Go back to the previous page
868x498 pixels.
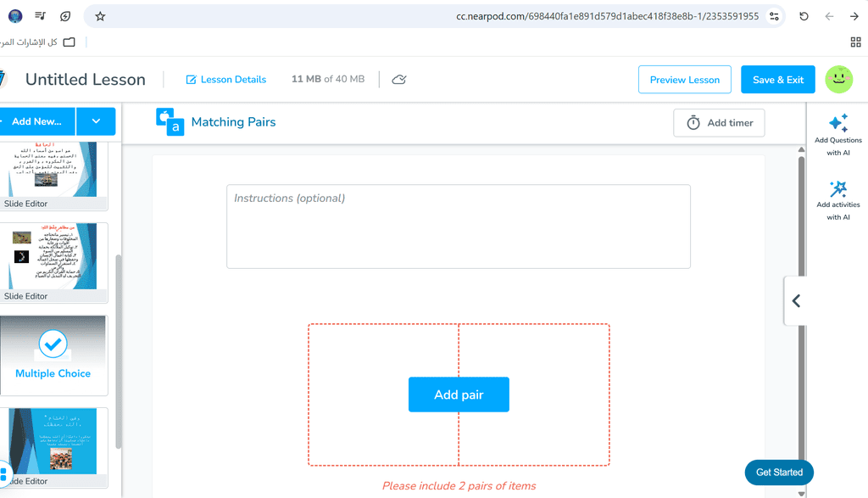coord(829,16)
